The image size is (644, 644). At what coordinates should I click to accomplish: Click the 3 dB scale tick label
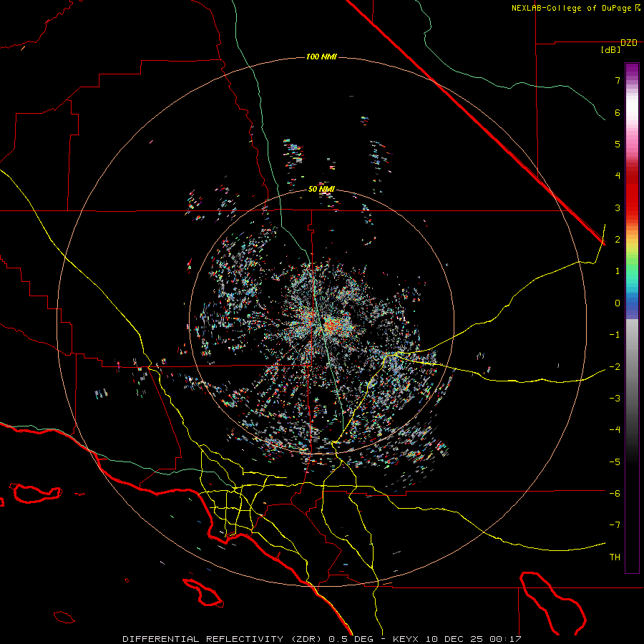coord(617,208)
